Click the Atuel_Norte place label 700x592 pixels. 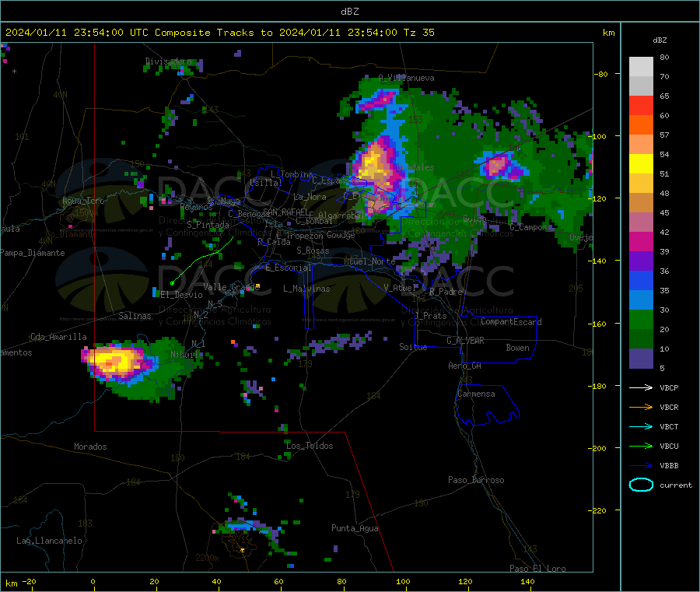point(369,261)
